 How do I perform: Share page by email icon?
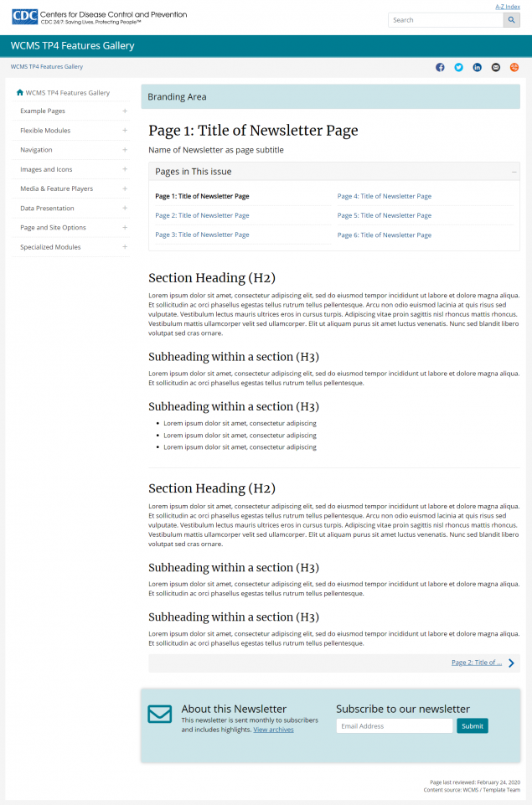(x=495, y=67)
